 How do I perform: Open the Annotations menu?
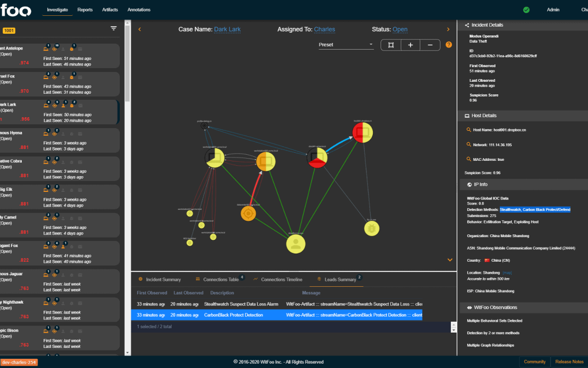[139, 10]
